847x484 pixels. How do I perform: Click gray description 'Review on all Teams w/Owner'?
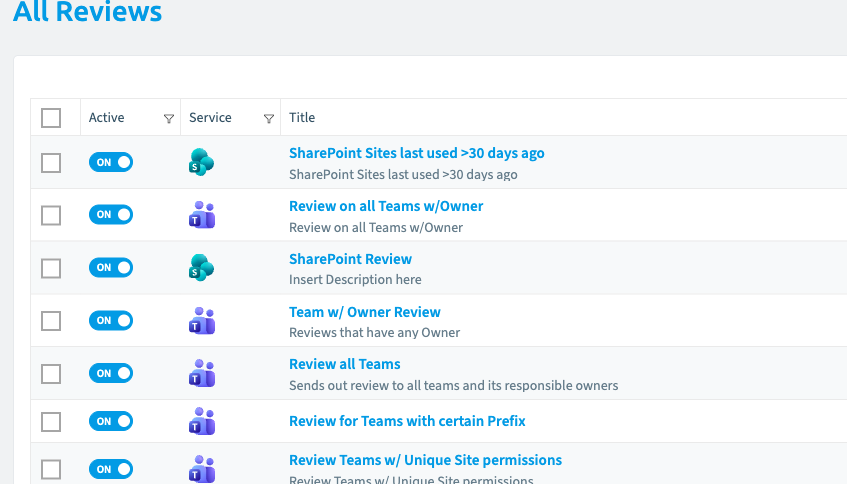click(376, 227)
